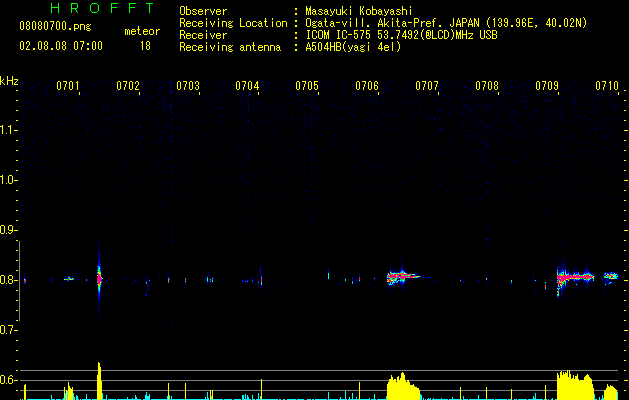Click the 0704 time marker

point(247,86)
